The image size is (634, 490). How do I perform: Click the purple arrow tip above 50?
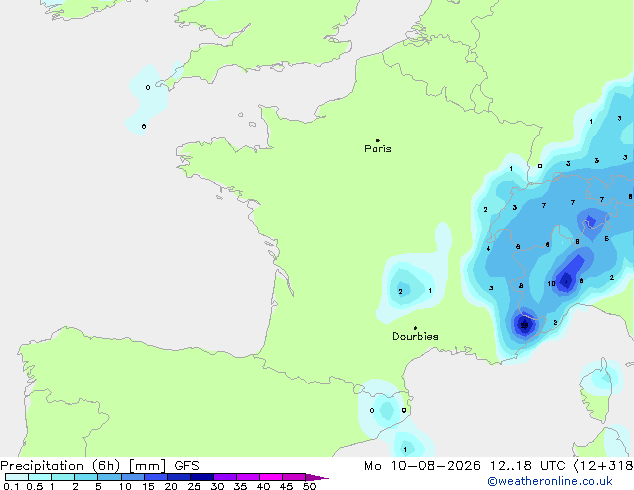(317, 477)
